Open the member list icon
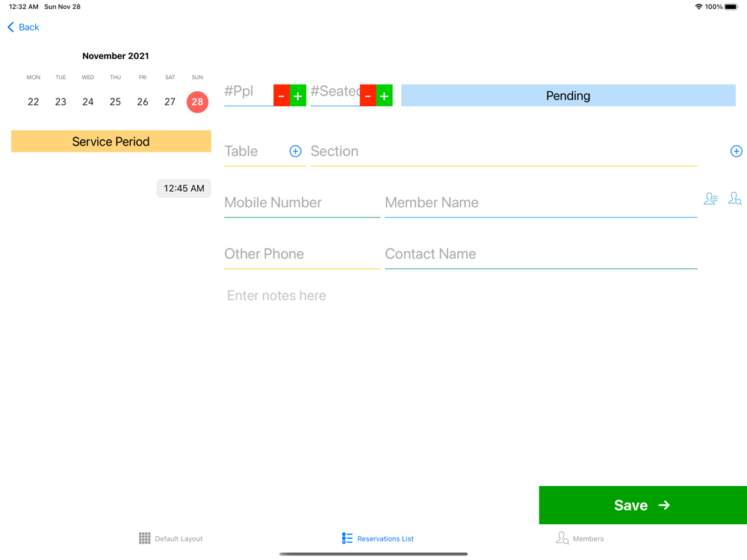This screenshot has width=747, height=560. pyautogui.click(x=710, y=199)
